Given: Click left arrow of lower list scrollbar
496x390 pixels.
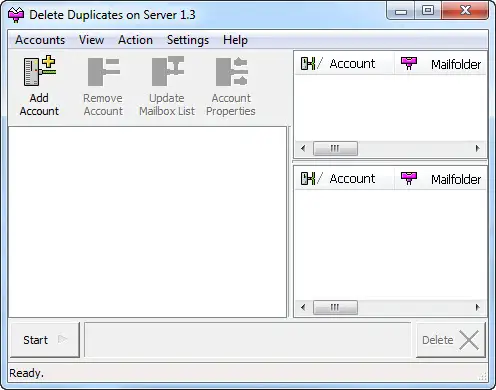Looking at the screenshot, I should pos(303,307).
